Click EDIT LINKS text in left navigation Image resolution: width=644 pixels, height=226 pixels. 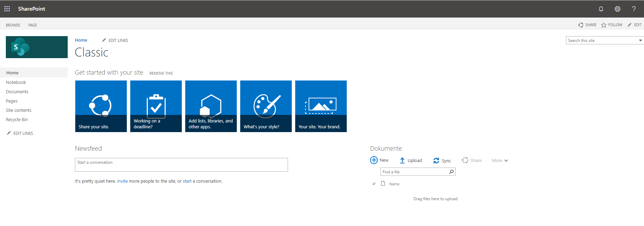[23, 133]
